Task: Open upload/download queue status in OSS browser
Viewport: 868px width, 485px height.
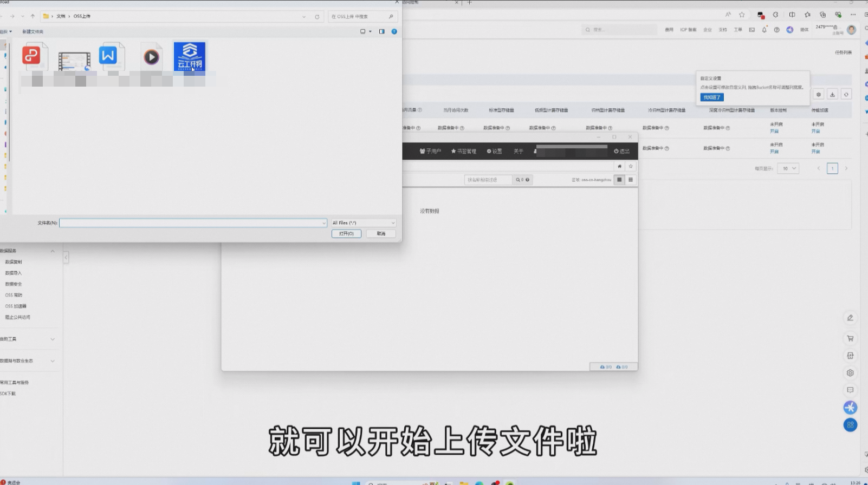Action: (613, 367)
